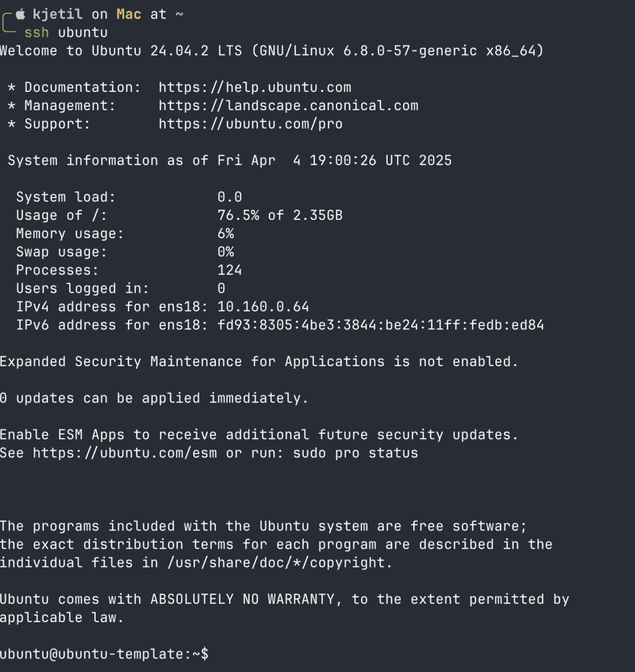Click the ABSOLUTELY NO WARRANTY text
Viewport: 635px width, 672px height.
coord(243,599)
